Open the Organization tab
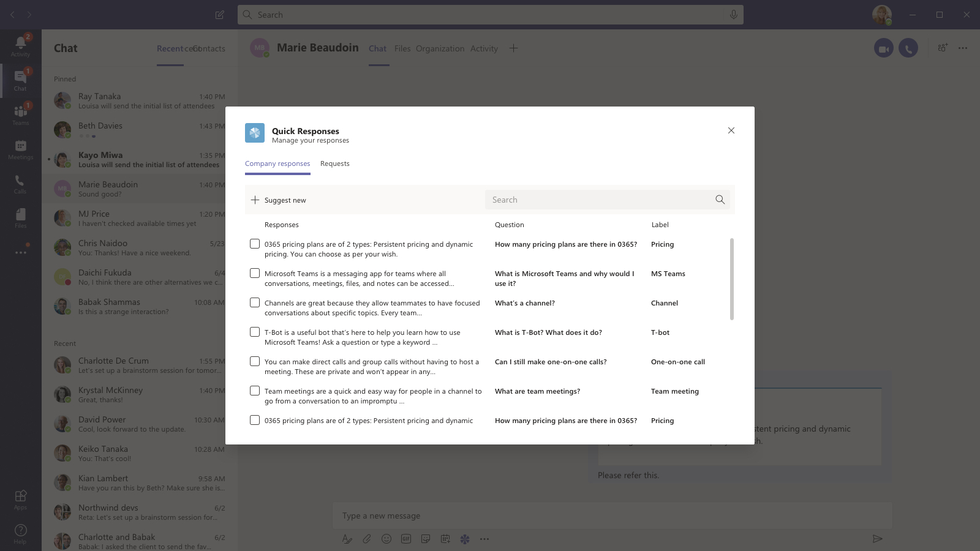This screenshot has width=980, height=551. pos(440,48)
